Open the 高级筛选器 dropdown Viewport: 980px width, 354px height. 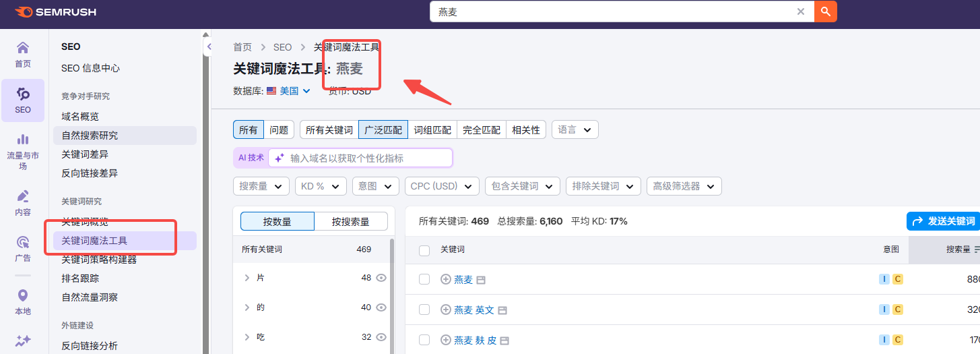click(684, 186)
